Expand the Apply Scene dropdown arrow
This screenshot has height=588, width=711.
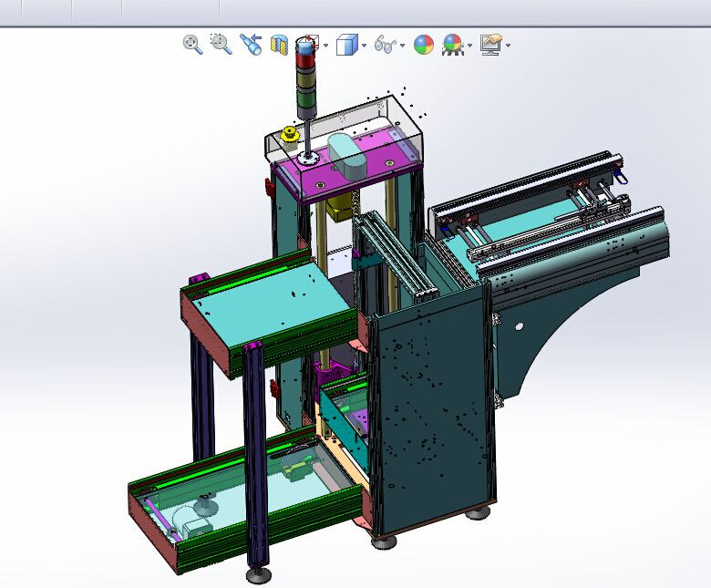[x=469, y=46]
